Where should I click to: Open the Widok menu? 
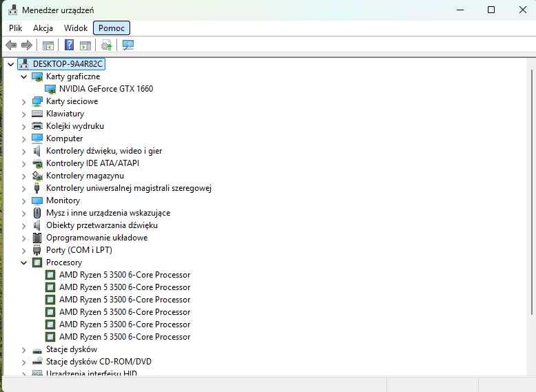tap(76, 28)
